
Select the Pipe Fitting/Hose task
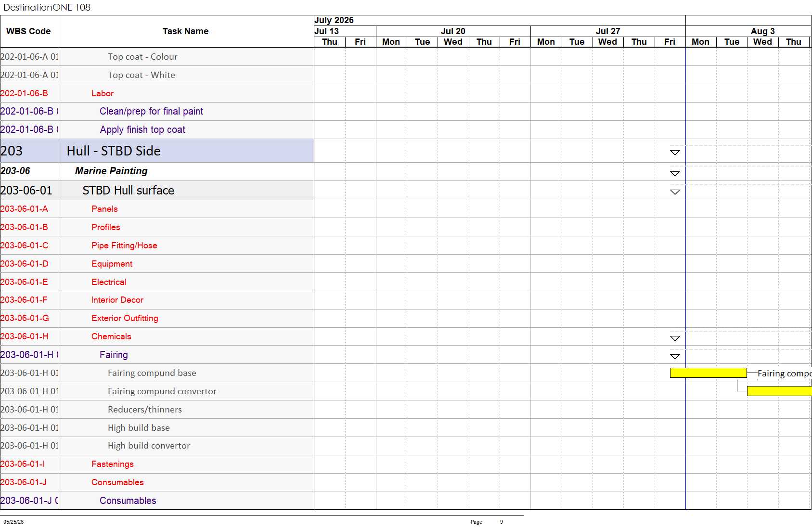pyautogui.click(x=124, y=245)
